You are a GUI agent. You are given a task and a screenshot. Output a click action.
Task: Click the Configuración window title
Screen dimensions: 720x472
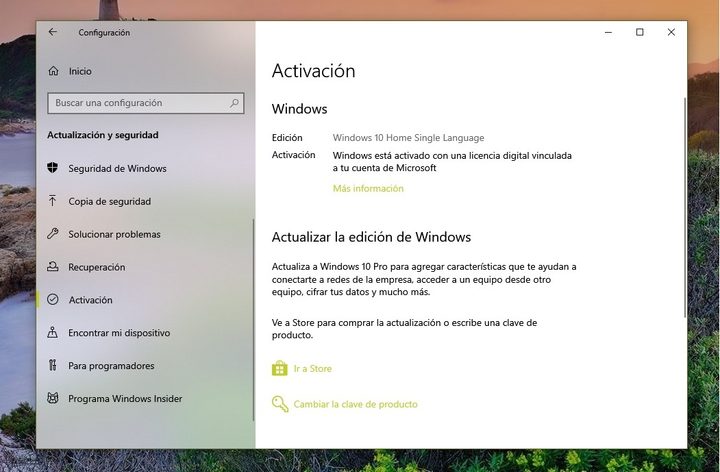point(104,33)
